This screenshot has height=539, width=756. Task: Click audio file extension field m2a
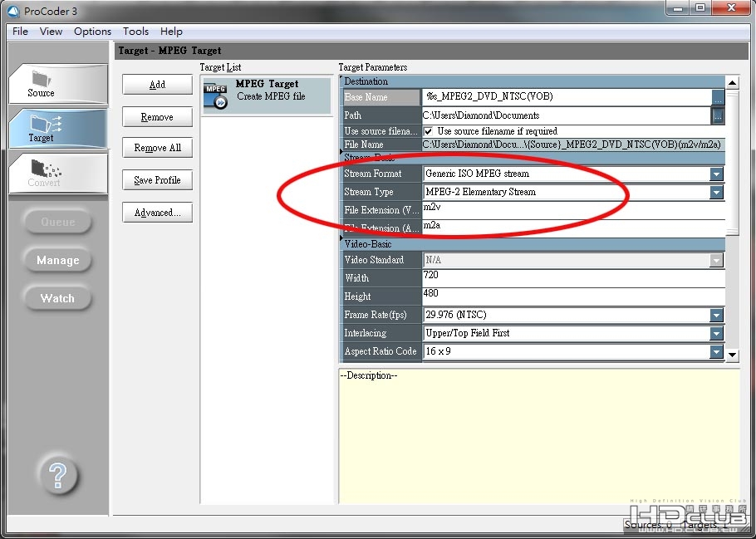point(574,228)
